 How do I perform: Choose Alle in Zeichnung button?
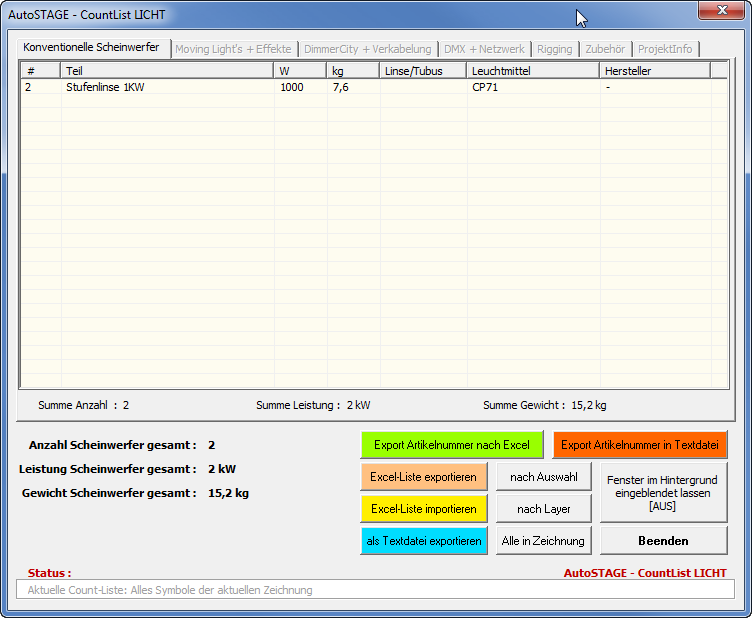(543, 541)
